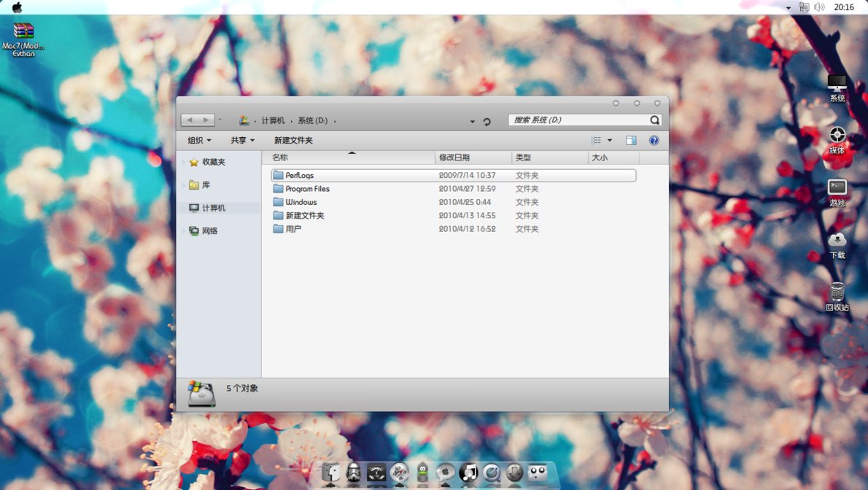Launch the Safari compass icon in dock
Viewport: 868px width, 490px height.
coord(399,472)
